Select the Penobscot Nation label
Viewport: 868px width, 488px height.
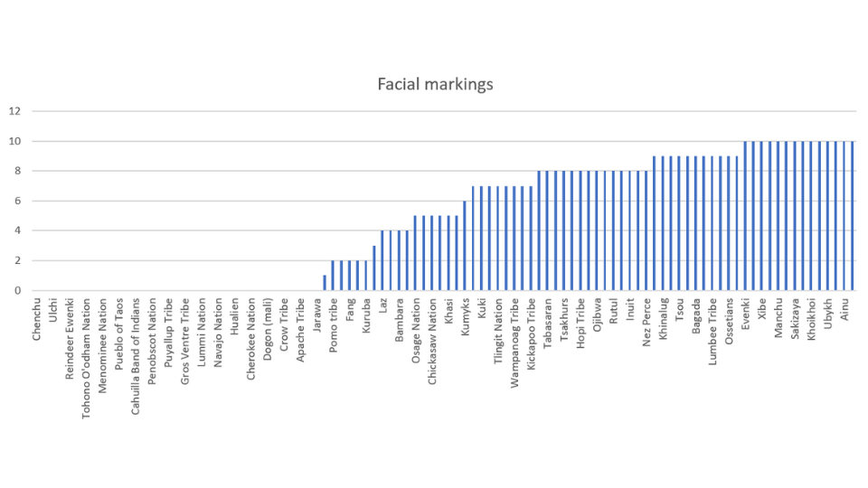152,341
